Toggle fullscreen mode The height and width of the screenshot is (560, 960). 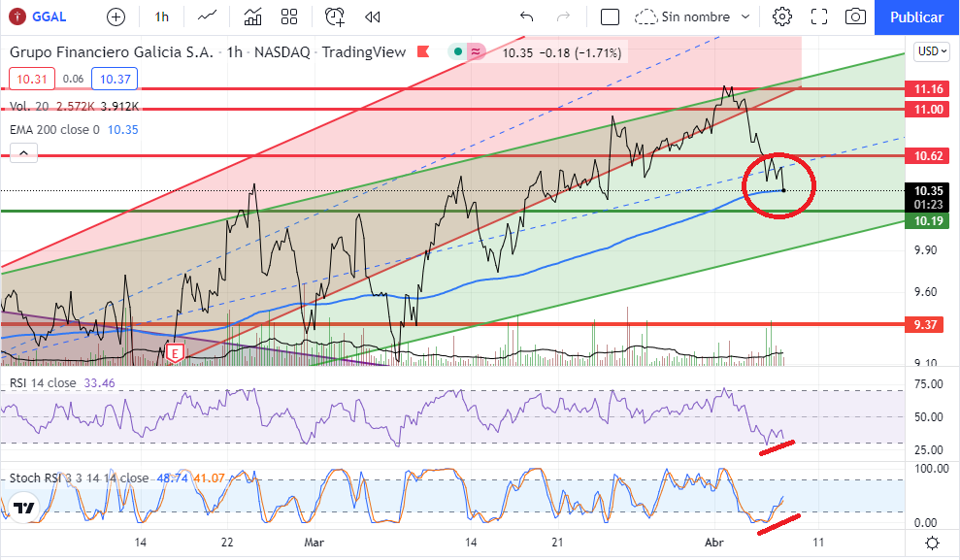[818, 16]
